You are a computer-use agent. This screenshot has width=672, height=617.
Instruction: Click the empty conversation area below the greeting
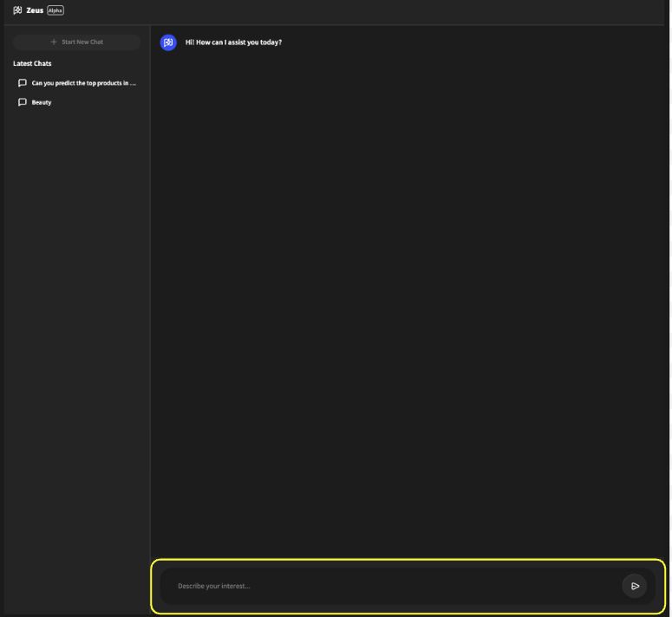click(x=408, y=303)
